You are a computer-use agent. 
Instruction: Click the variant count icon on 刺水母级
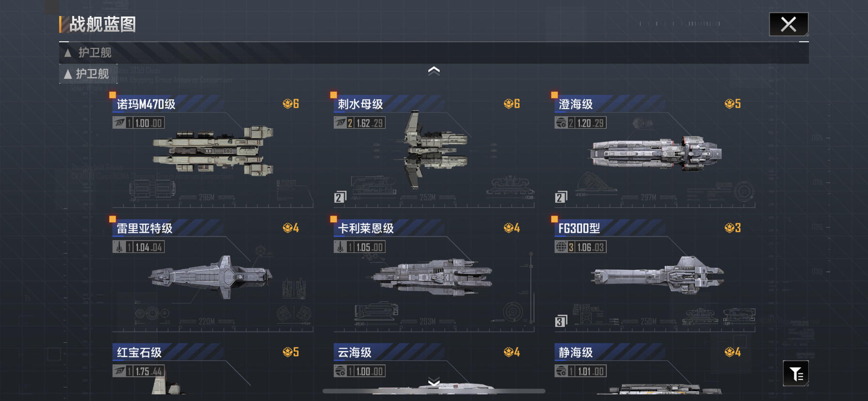pyautogui.click(x=340, y=197)
